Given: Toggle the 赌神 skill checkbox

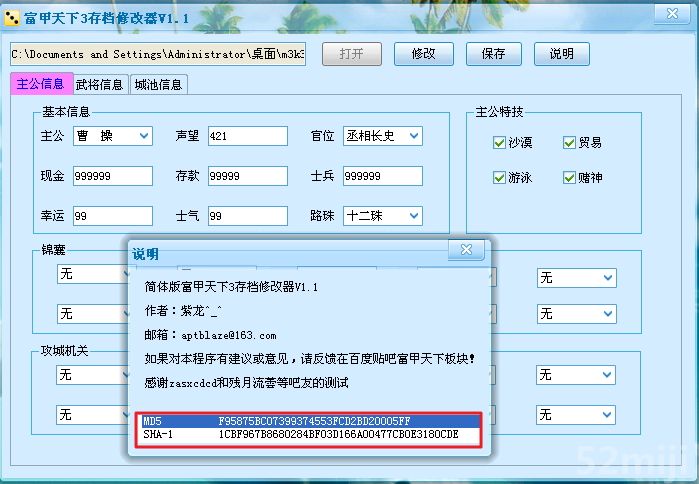Looking at the screenshot, I should (569, 178).
